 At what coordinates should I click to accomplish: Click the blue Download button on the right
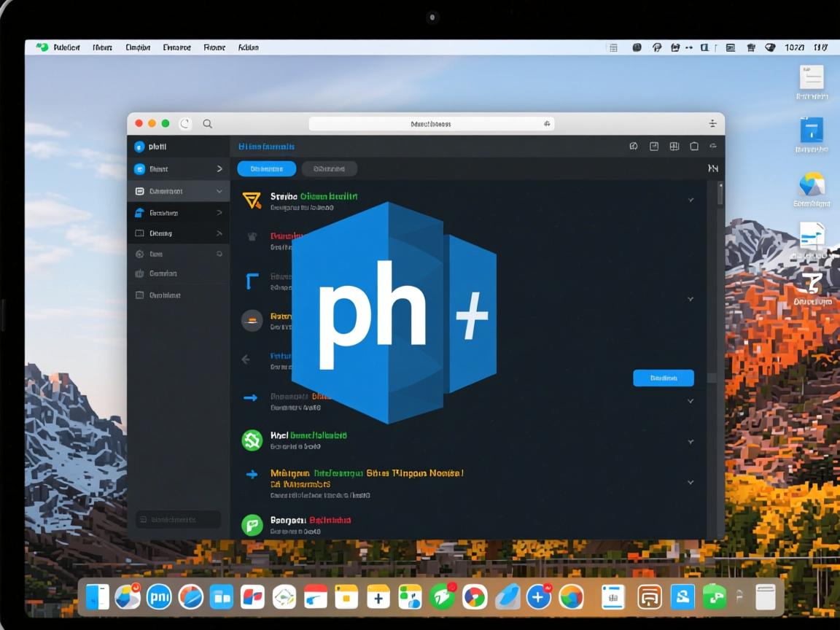coord(664,378)
